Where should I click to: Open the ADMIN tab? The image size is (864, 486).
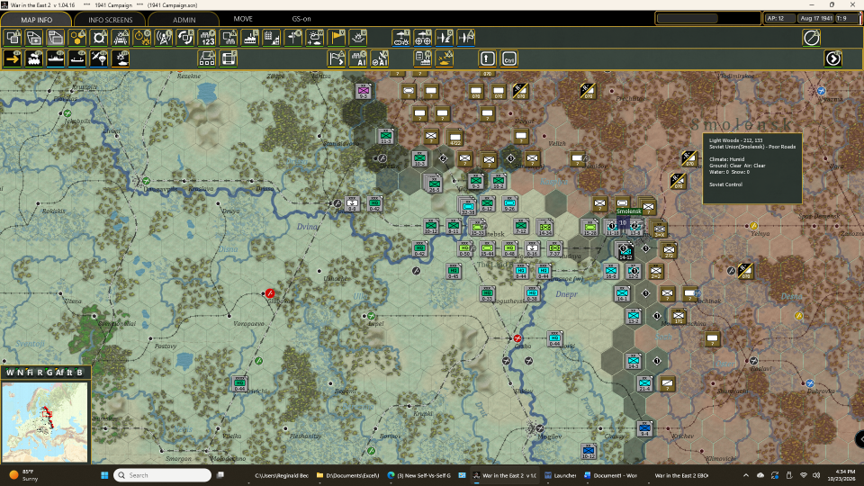click(x=184, y=19)
